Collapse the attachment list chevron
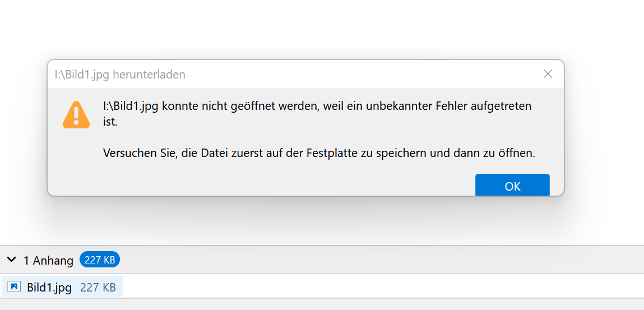The width and height of the screenshot is (644, 310). [12, 260]
